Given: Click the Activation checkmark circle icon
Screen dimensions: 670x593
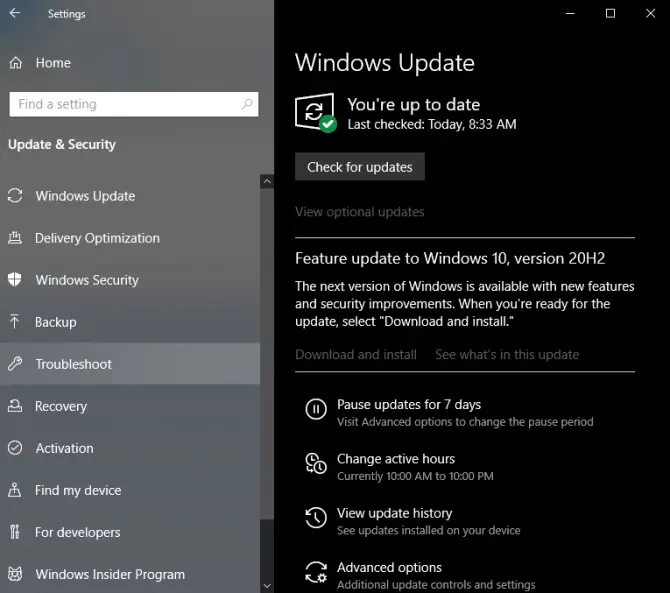Looking at the screenshot, I should (x=15, y=447).
